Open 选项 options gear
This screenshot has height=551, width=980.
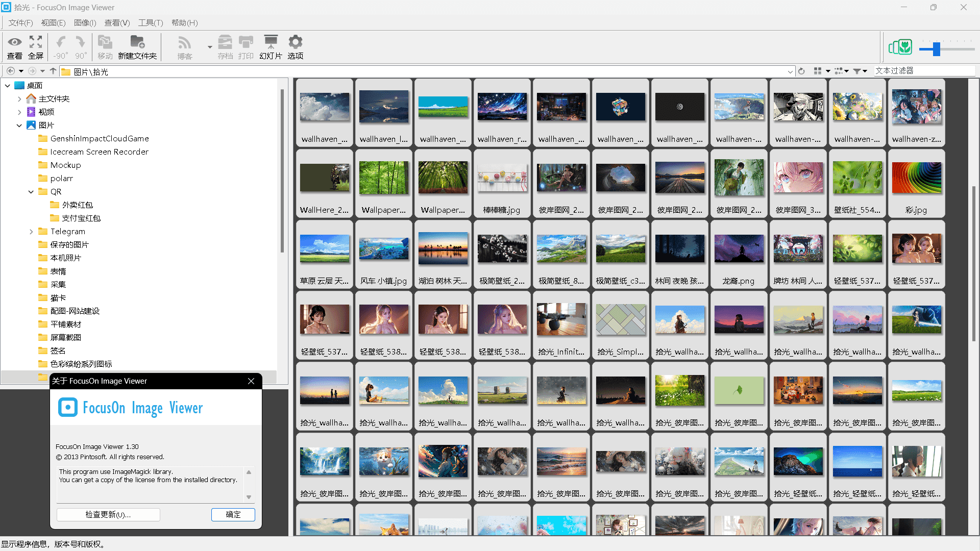pyautogui.click(x=296, y=47)
